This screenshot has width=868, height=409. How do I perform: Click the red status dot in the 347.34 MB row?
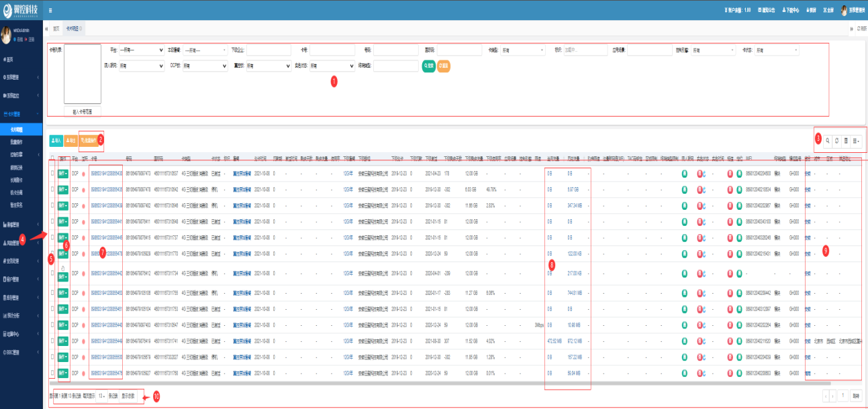(x=83, y=205)
